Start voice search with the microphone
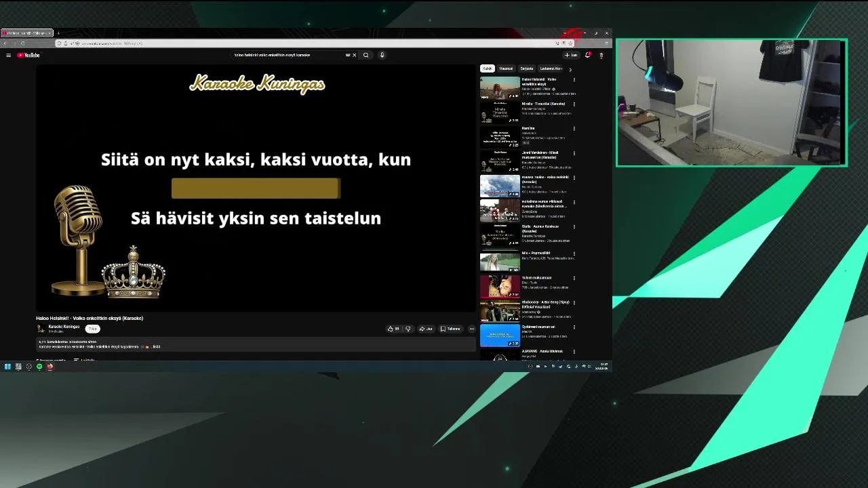Viewport: 868px width, 488px height. (x=382, y=55)
